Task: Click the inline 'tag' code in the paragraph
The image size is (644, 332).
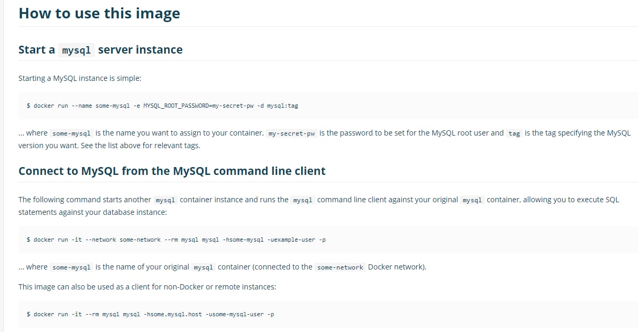Action: 514,133
